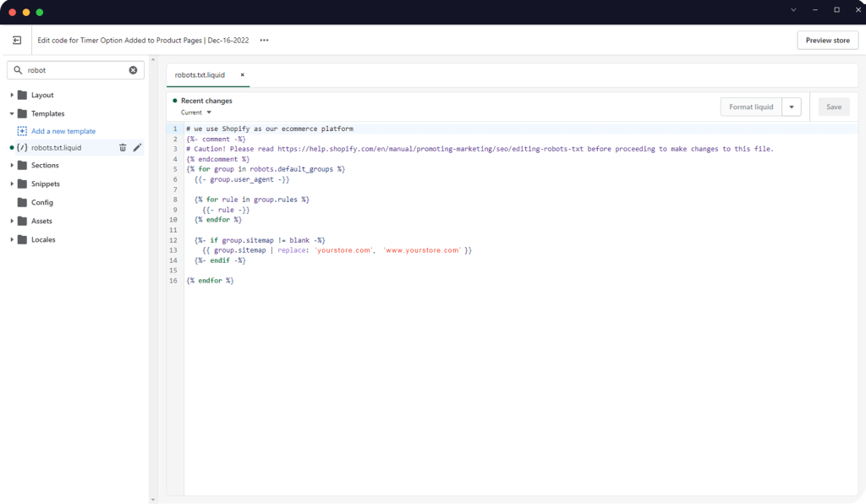Open the Format liquid dropdown arrow
866x504 pixels.
791,107
